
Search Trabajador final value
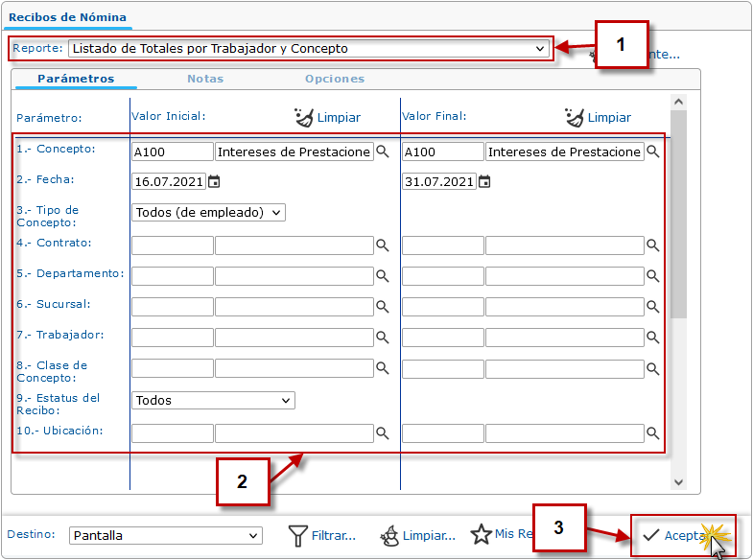tap(652, 338)
